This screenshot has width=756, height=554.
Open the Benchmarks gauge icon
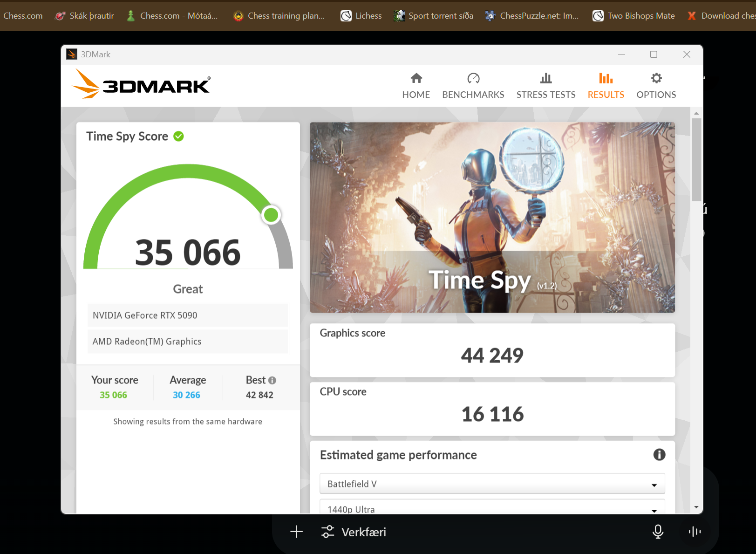473,78
